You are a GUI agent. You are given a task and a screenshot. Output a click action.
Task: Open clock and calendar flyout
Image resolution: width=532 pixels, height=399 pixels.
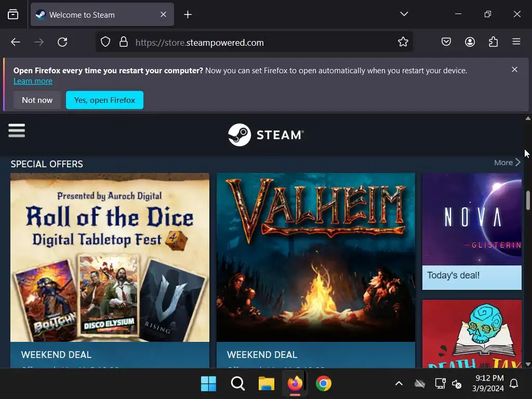488,383
